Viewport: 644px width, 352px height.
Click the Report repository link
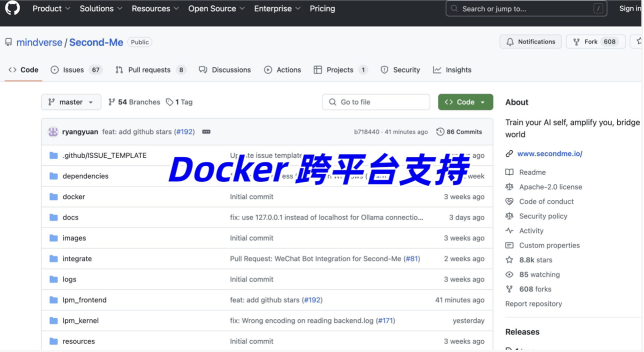(x=533, y=304)
